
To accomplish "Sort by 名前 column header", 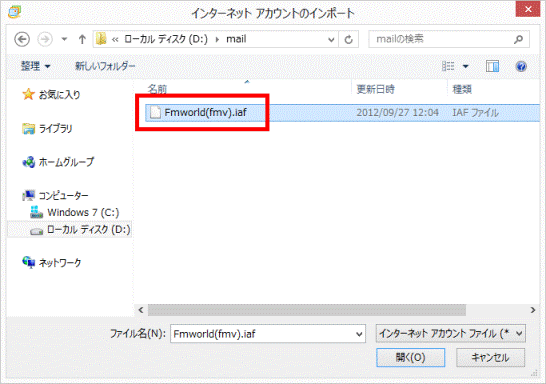I will 157,89.
